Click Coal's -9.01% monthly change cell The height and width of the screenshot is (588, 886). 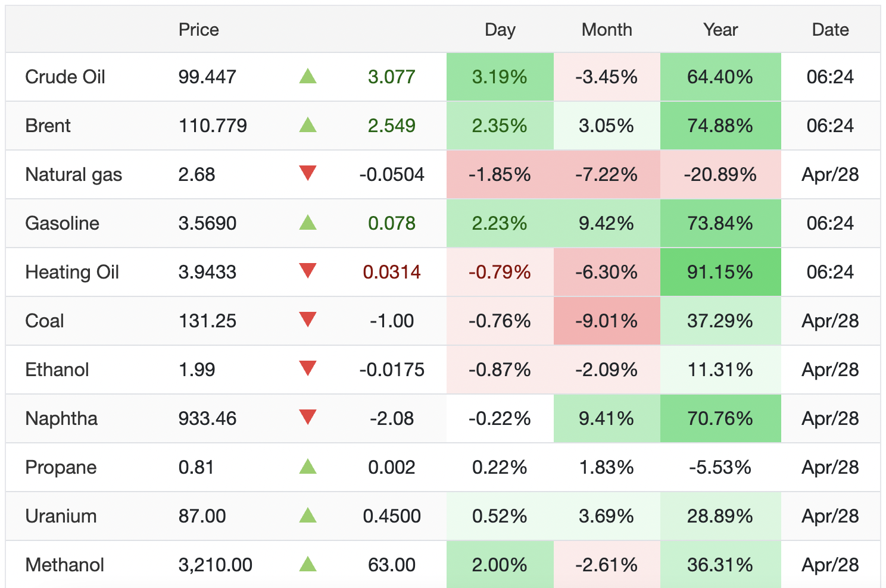(606, 321)
